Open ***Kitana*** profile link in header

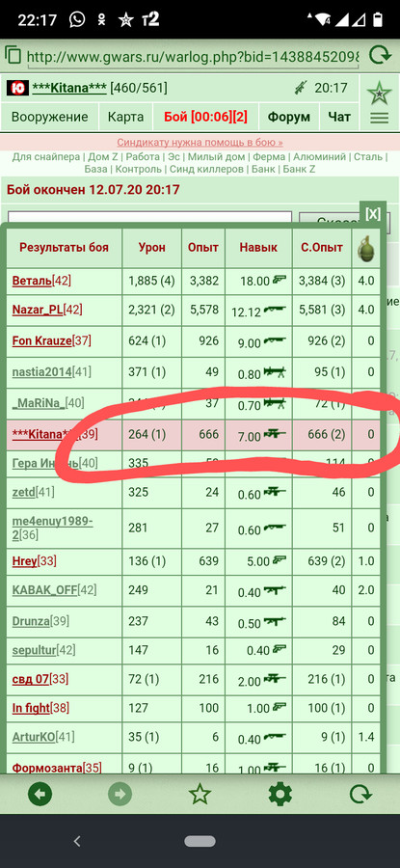pos(69,88)
